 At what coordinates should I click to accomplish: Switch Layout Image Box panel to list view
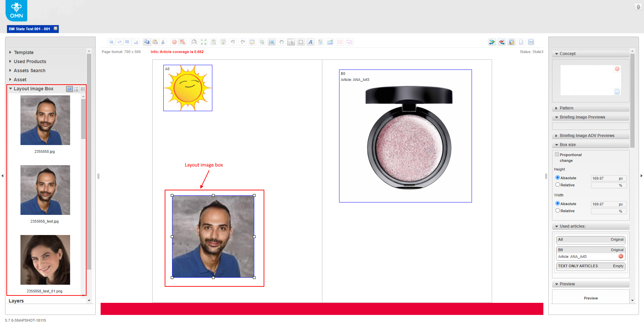point(76,89)
